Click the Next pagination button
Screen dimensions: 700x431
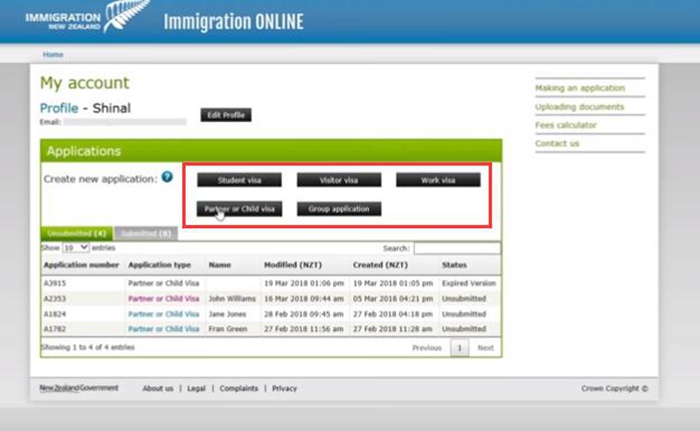(x=485, y=348)
